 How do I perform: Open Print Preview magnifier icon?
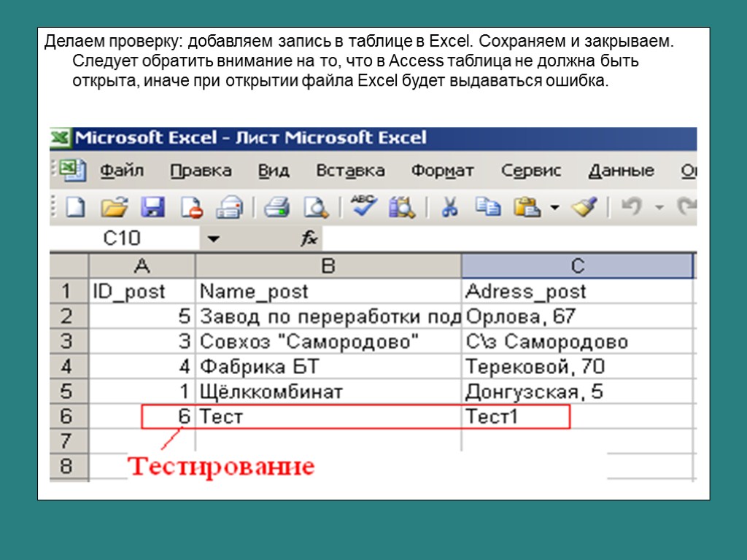click(x=317, y=207)
